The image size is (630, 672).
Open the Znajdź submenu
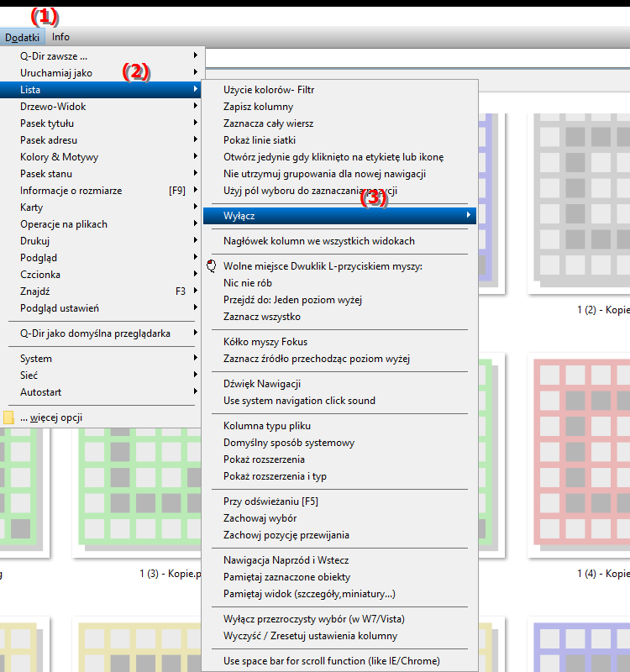tap(101, 291)
